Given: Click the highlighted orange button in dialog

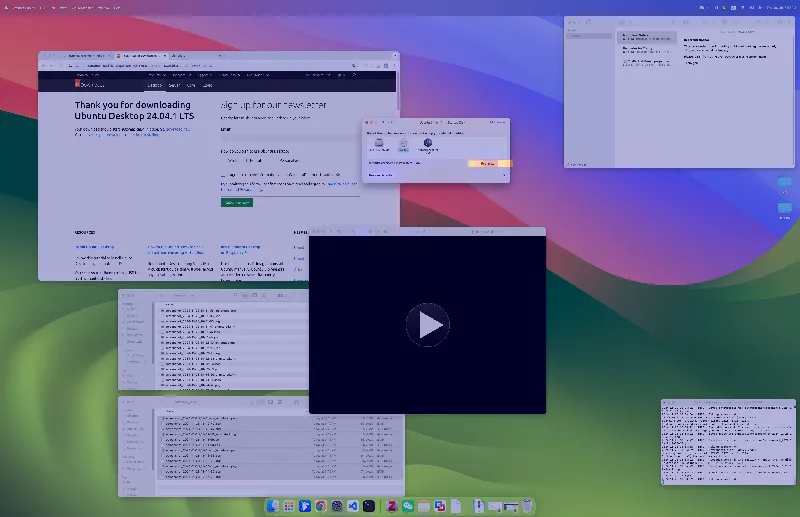Looking at the screenshot, I should 489,163.
